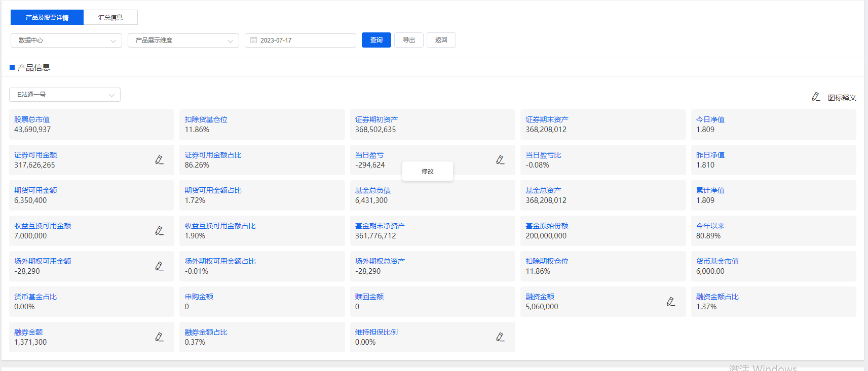
Task: Click the 融资金额占比 label
Action: tap(718, 297)
